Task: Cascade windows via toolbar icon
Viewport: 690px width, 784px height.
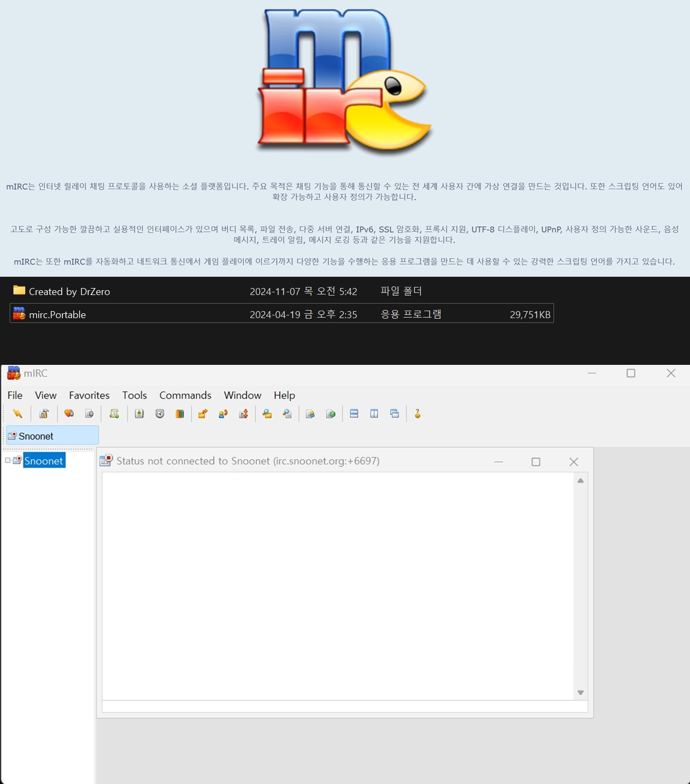Action: (395, 413)
